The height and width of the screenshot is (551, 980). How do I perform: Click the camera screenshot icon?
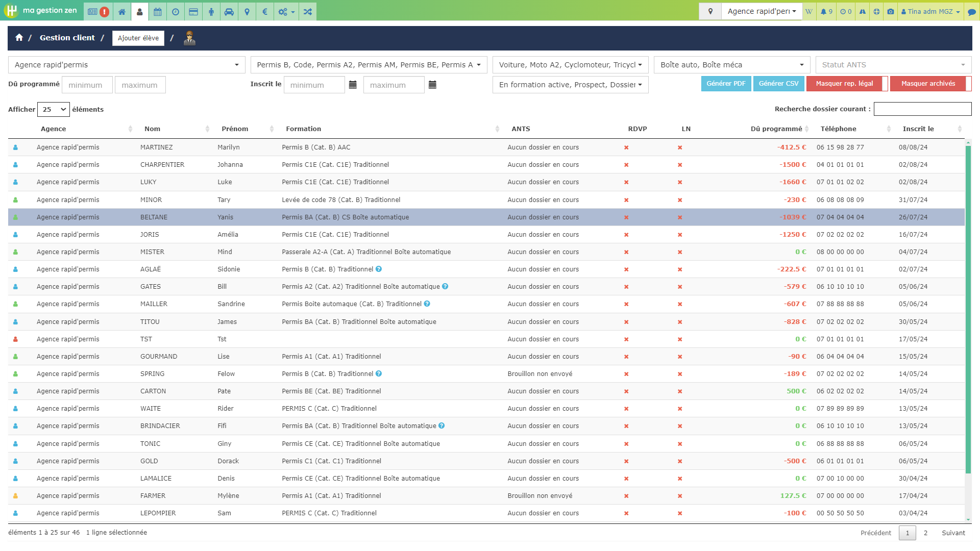click(891, 11)
